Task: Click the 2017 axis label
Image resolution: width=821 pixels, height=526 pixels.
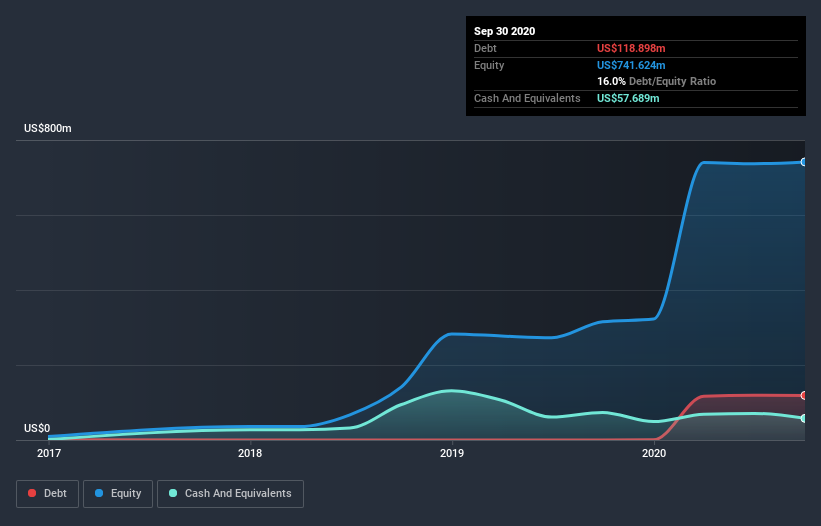Action: (49, 453)
